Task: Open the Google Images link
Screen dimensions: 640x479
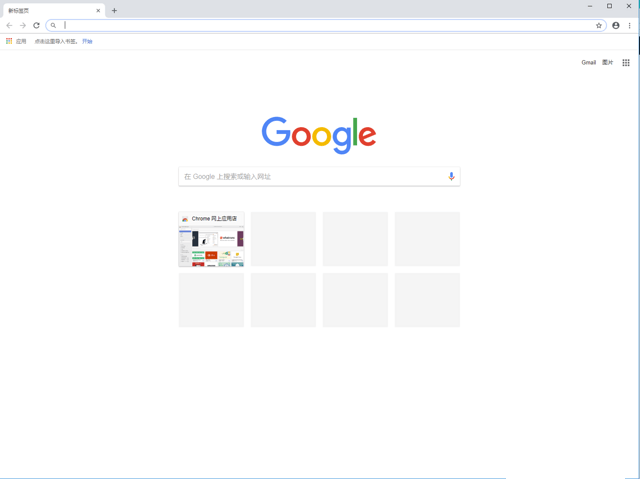Action: pyautogui.click(x=607, y=62)
